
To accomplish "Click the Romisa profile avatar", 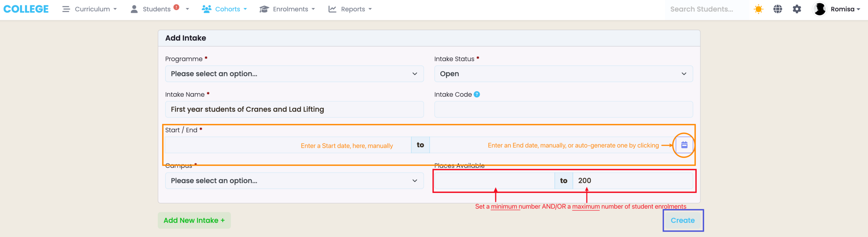I will [x=820, y=9].
